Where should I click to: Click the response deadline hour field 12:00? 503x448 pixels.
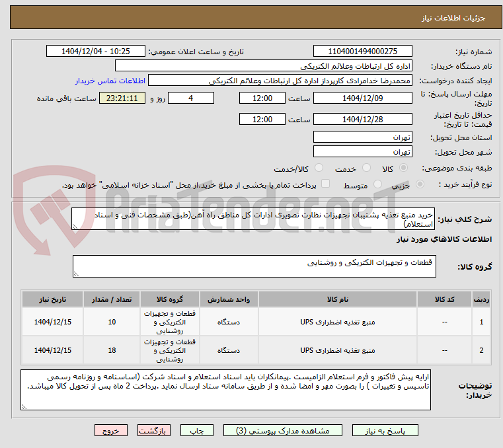point(262,98)
